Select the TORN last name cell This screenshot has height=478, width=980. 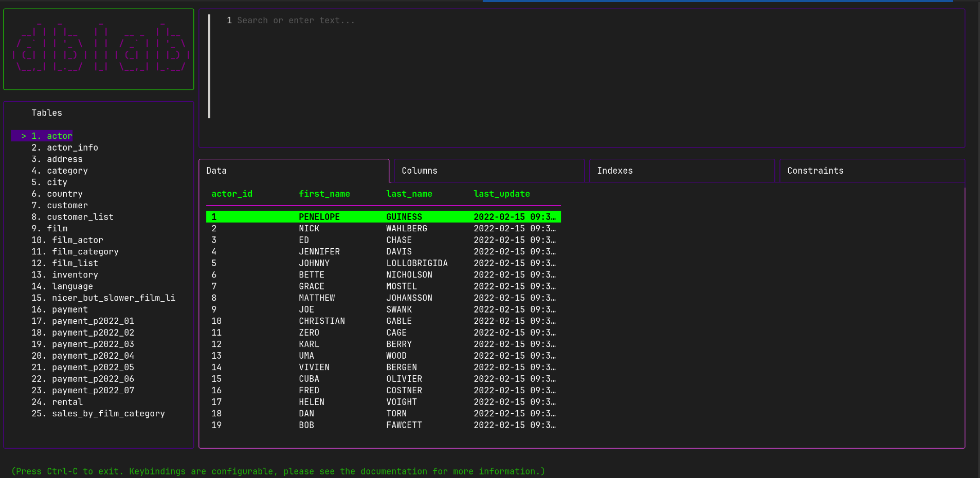396,414
